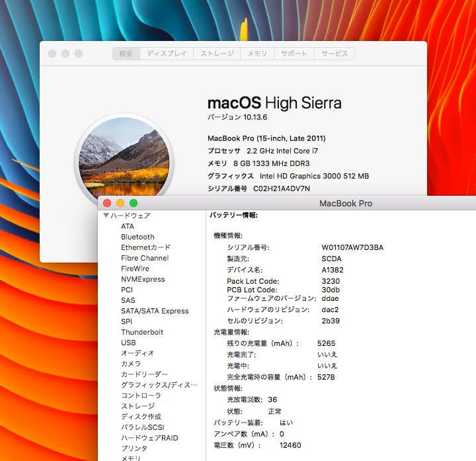The image size is (476, 461).
Task: Click the battery condition value 正常
Action: 275,411
